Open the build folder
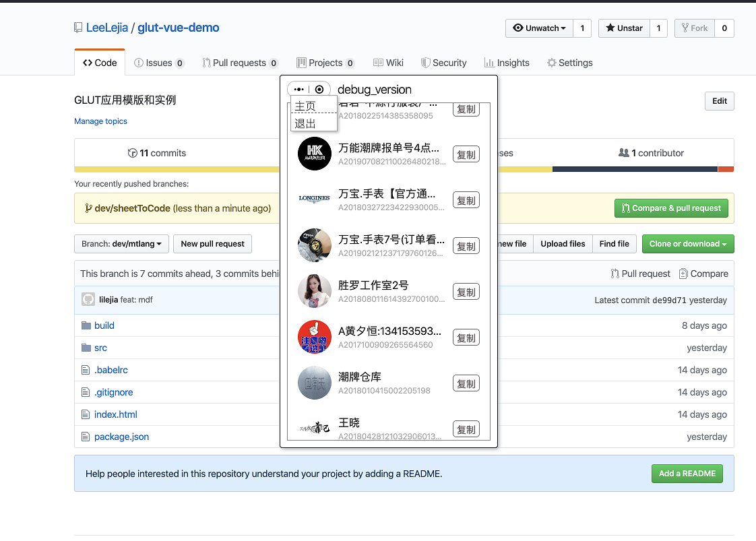Viewport: 756px width, 541px height. pyautogui.click(x=104, y=325)
